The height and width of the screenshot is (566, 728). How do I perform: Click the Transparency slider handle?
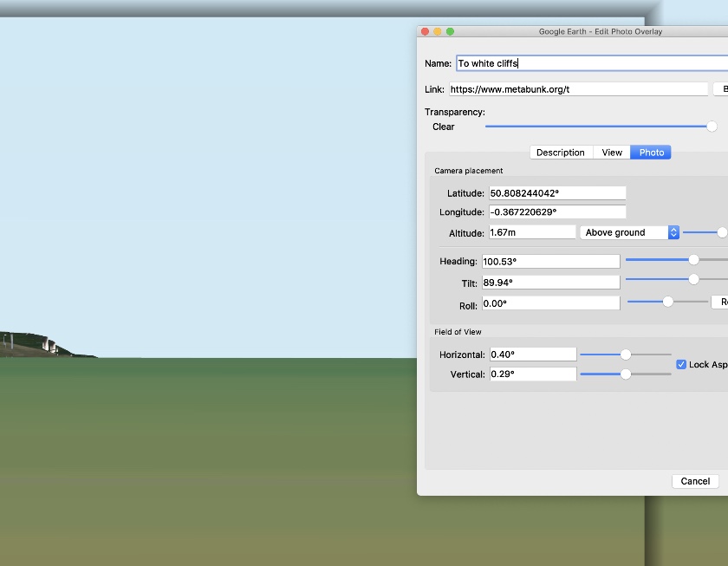click(712, 127)
